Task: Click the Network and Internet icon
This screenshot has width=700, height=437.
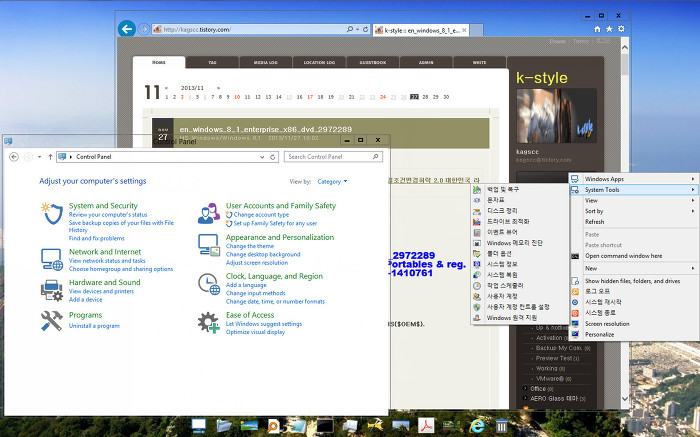Action: [x=52, y=259]
